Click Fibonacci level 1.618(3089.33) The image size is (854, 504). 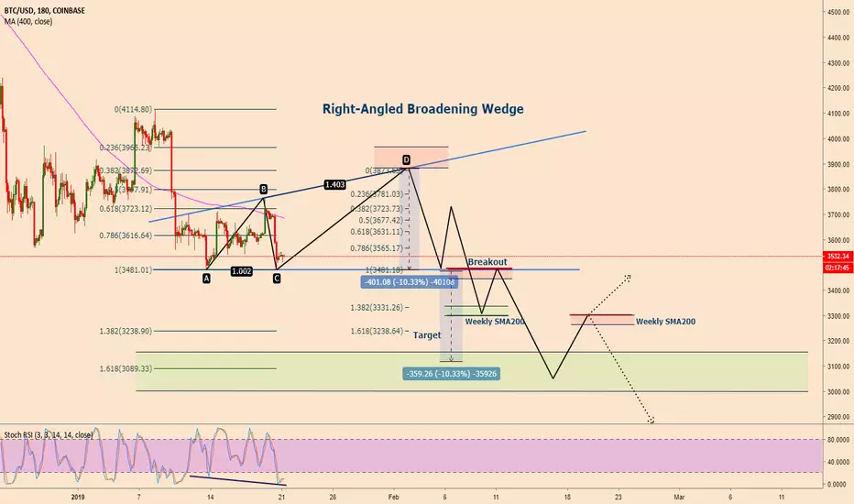coord(126,369)
